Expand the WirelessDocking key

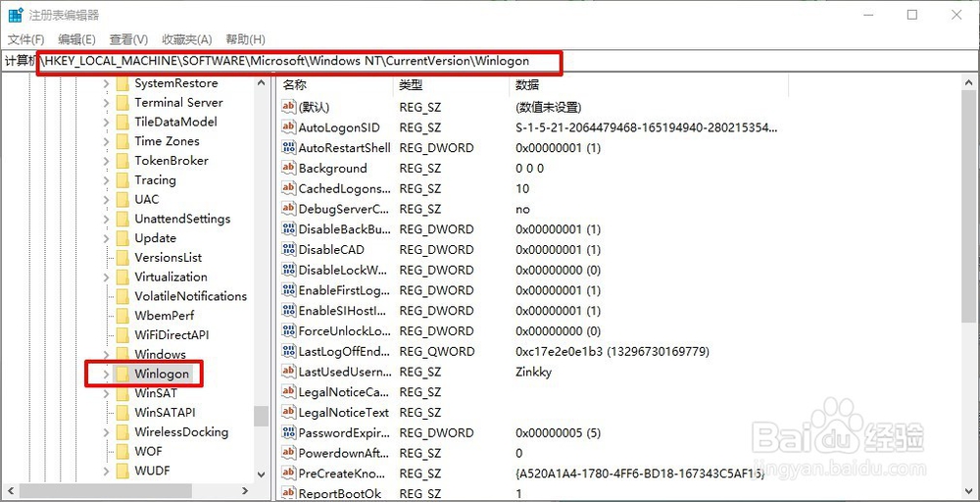(x=106, y=432)
